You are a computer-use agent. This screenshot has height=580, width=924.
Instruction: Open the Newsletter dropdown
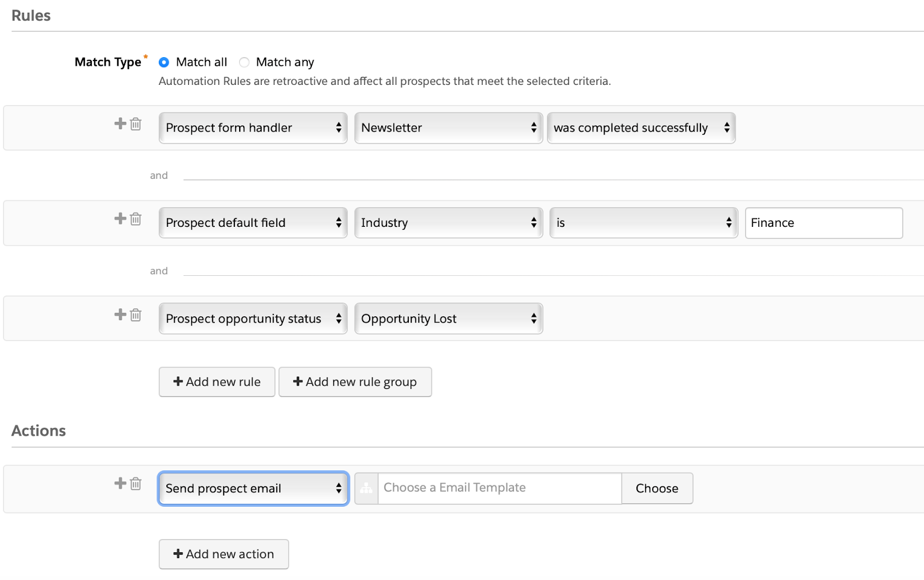point(448,128)
